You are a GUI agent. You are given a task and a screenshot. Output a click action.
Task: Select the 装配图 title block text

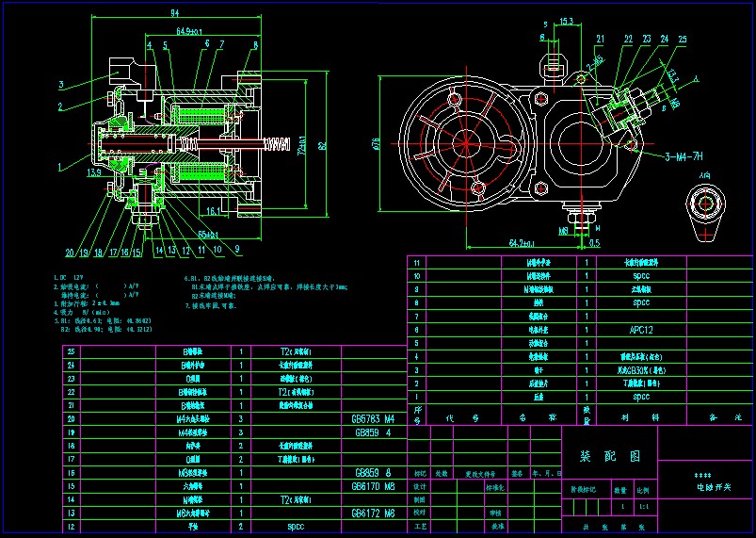point(609,456)
